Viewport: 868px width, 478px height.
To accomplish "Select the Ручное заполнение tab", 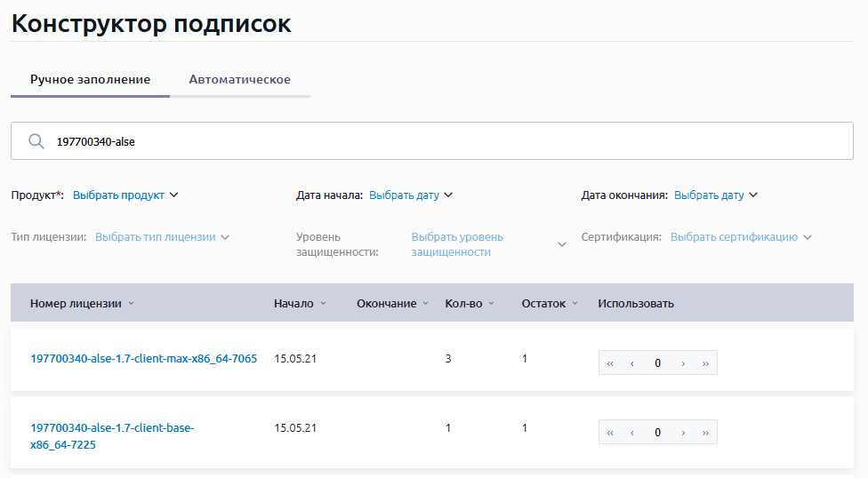I will 90,80.
